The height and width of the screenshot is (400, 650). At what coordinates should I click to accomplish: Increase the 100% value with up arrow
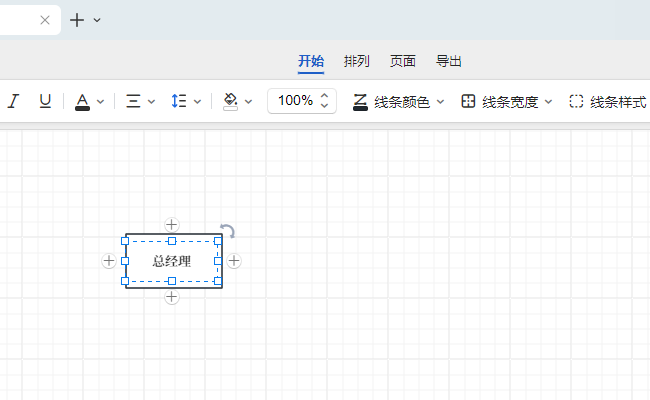click(325, 96)
